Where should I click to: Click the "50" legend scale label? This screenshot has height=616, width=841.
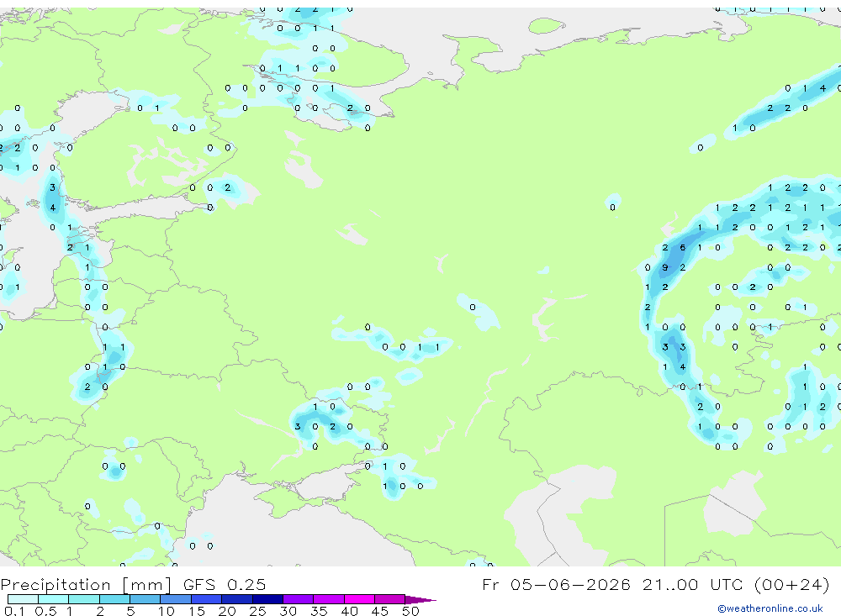point(410,611)
